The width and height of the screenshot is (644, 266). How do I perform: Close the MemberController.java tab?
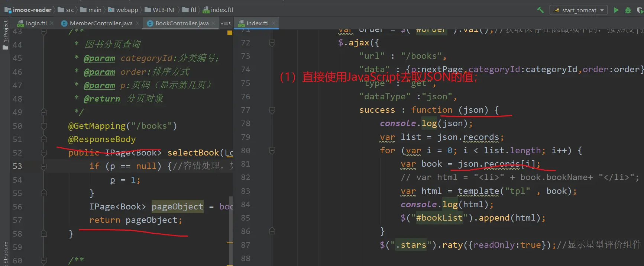pyautogui.click(x=137, y=23)
